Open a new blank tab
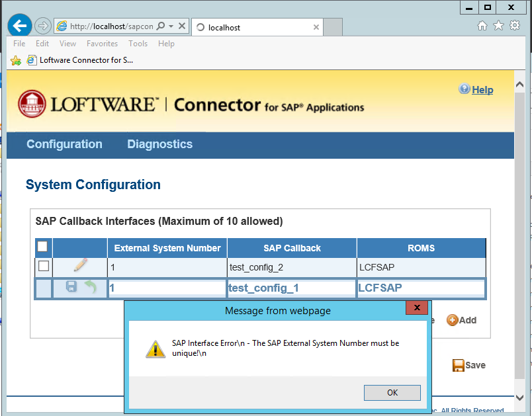Viewport: 532px width, 416px height. tap(332, 27)
